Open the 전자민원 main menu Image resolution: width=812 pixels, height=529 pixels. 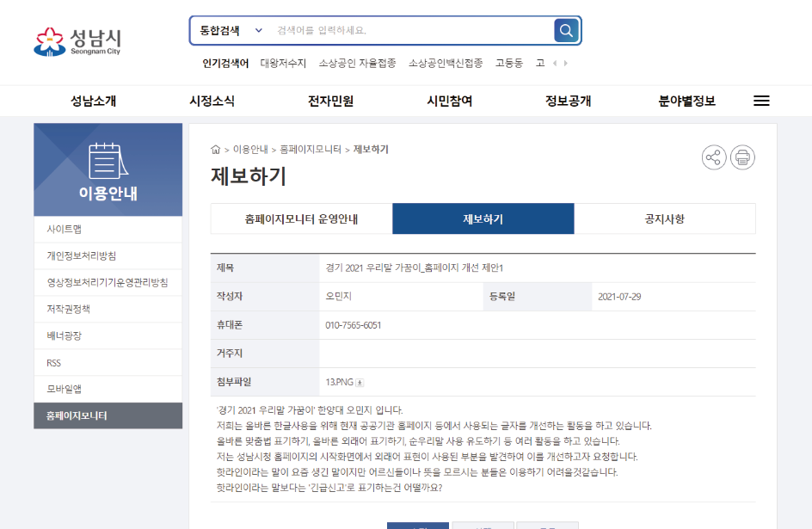(330, 101)
